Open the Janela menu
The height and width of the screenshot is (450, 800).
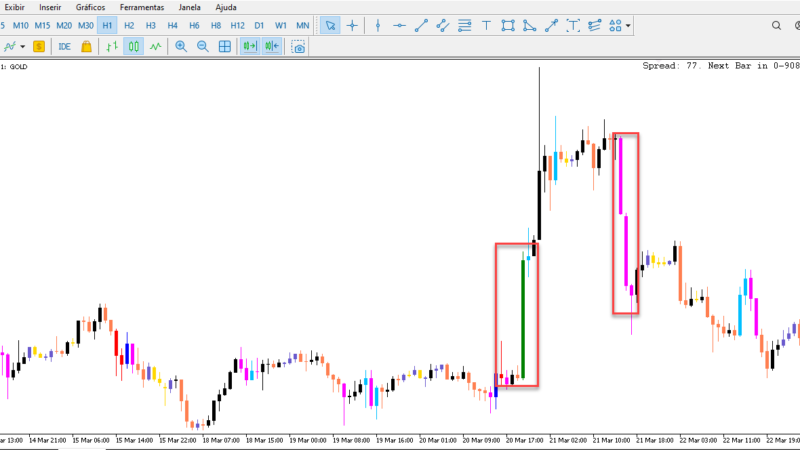(x=189, y=7)
